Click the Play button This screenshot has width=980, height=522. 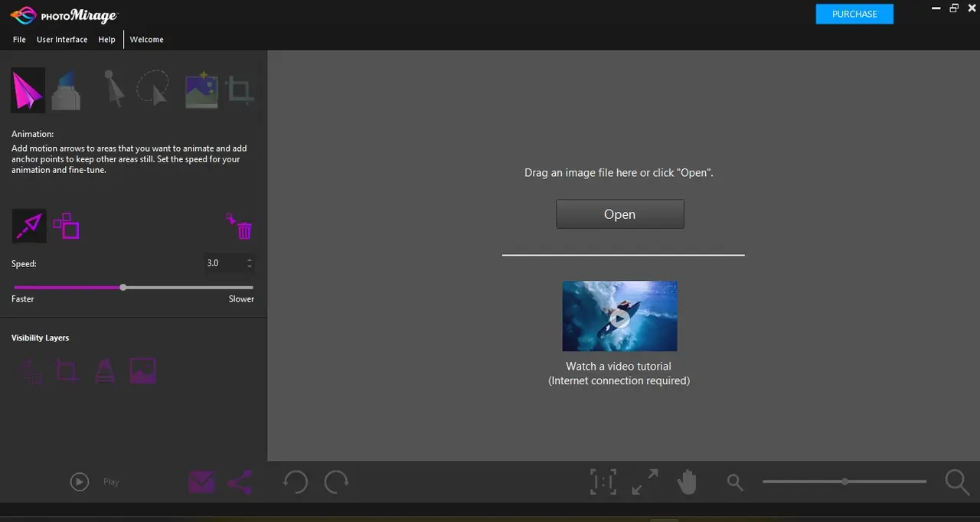click(80, 481)
